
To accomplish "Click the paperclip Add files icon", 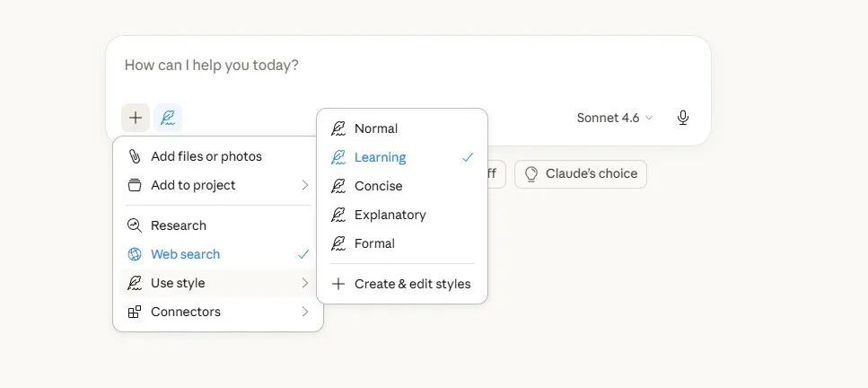I will pos(135,156).
